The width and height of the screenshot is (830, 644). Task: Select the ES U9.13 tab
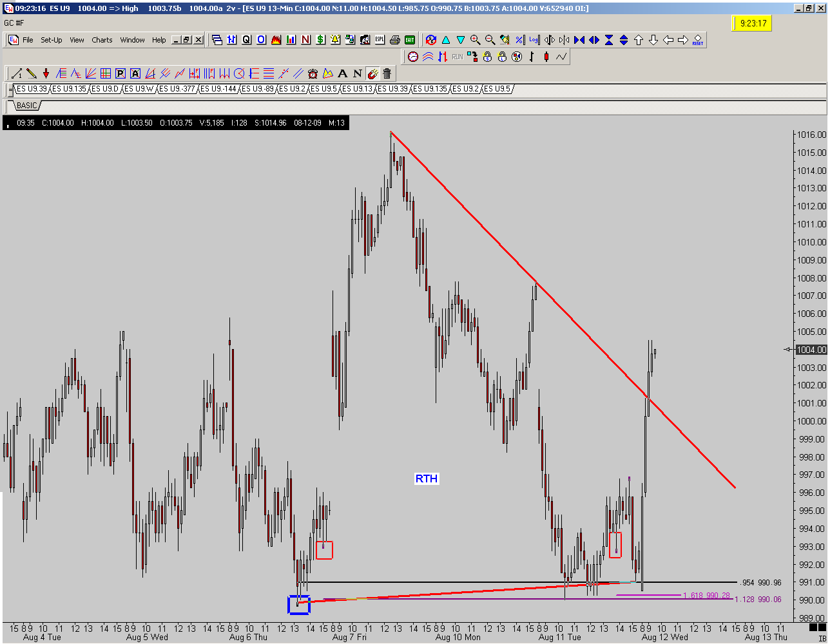(358, 89)
